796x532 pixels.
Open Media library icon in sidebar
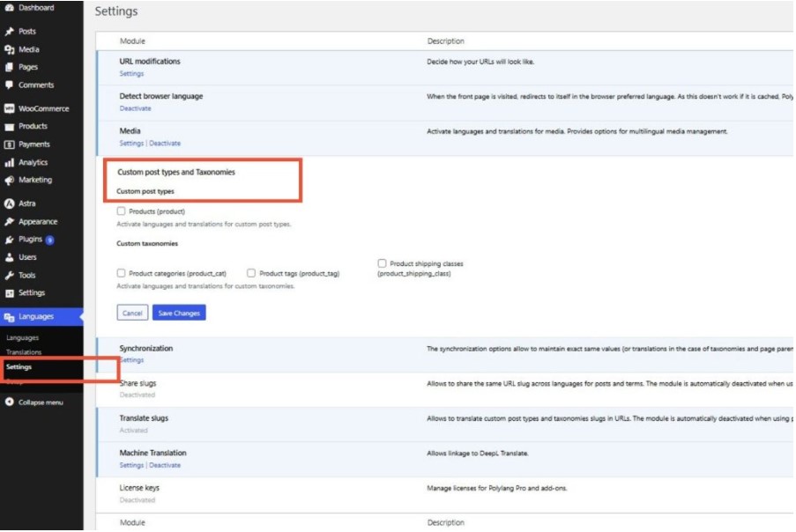[10, 49]
